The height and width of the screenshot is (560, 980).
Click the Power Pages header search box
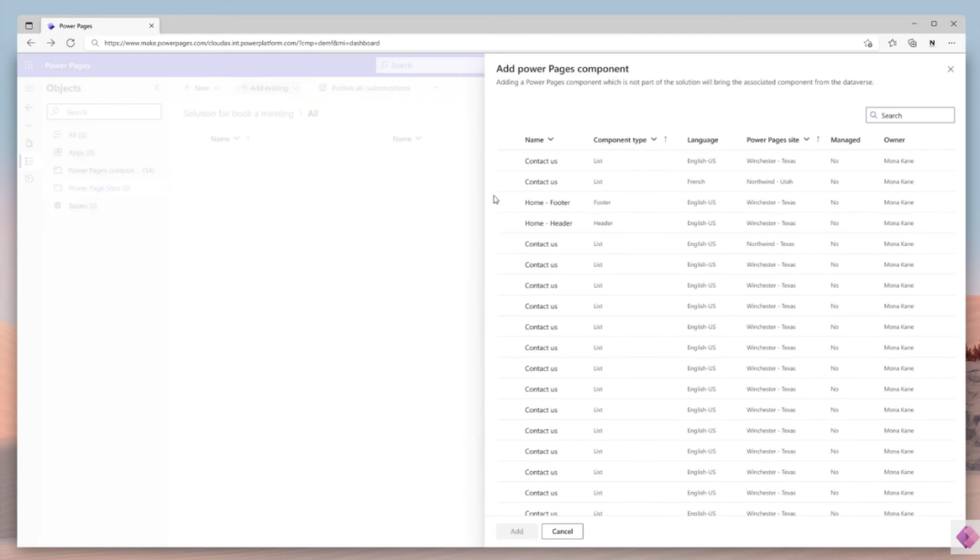[x=430, y=65]
